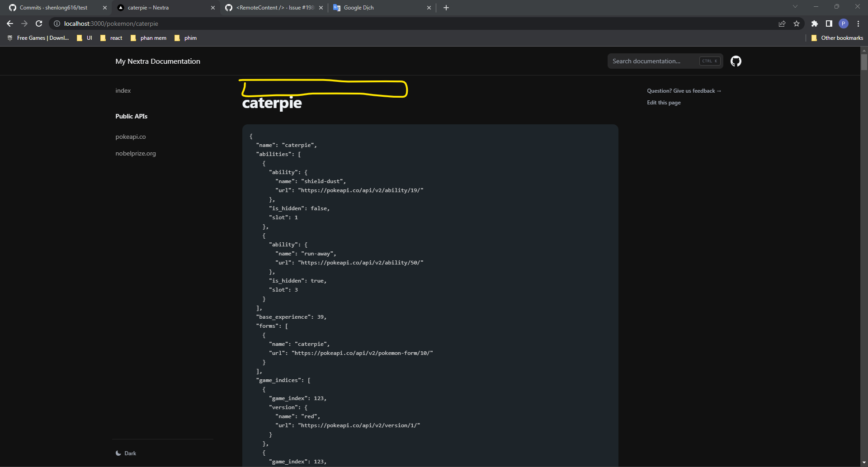
Task: Open the tab search dropdown chevron
Action: tap(795, 7)
